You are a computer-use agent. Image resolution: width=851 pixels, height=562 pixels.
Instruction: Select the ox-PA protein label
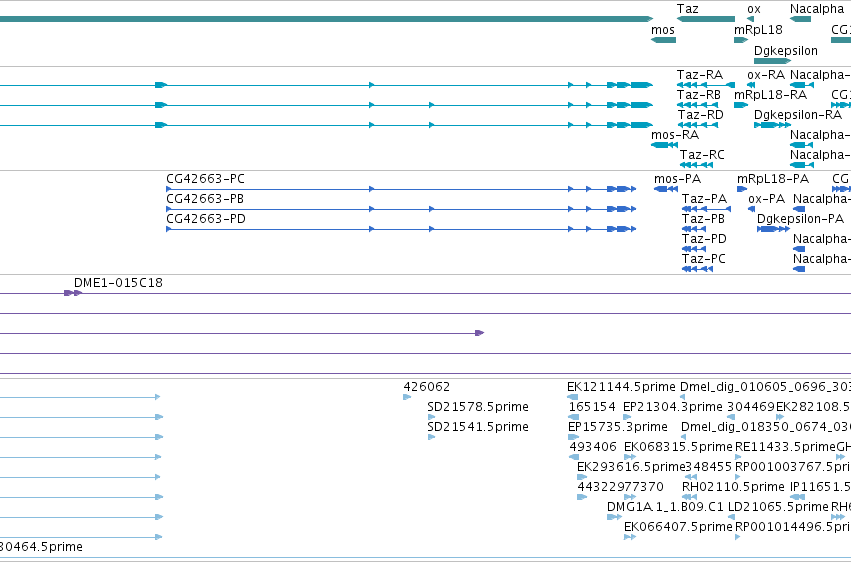[766, 199]
